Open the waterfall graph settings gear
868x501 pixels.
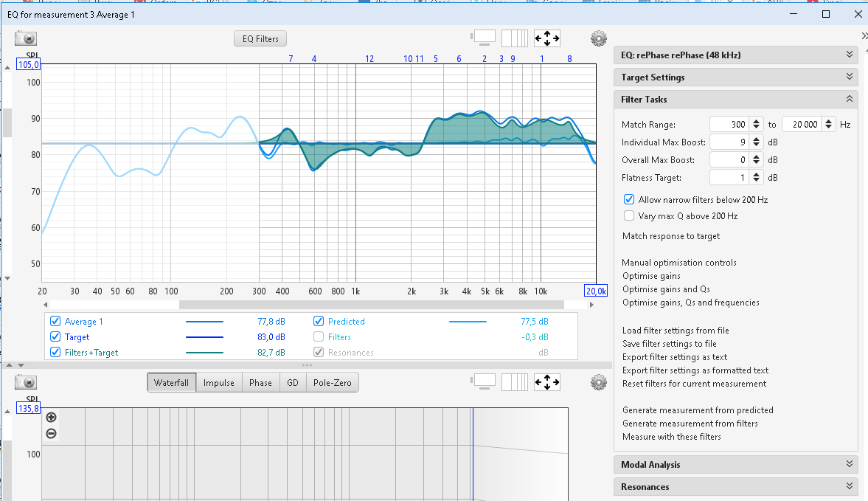pyautogui.click(x=598, y=382)
